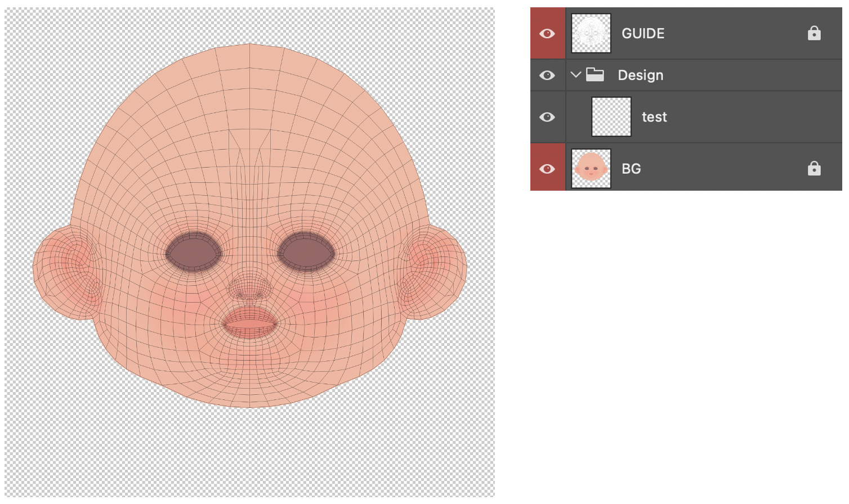Click the lock icon on BG layer
This screenshot has height=504, width=849.
pos(814,168)
